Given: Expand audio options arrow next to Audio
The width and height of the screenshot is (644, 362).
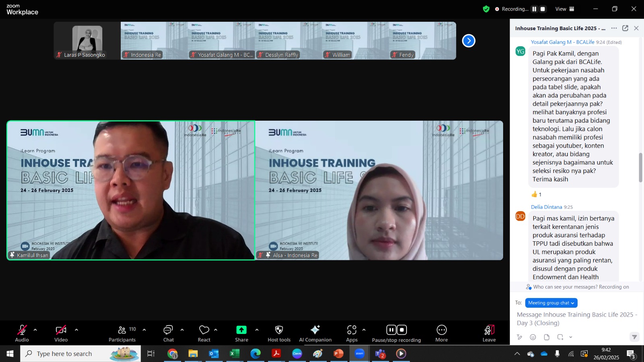Looking at the screenshot, I should click(35, 330).
